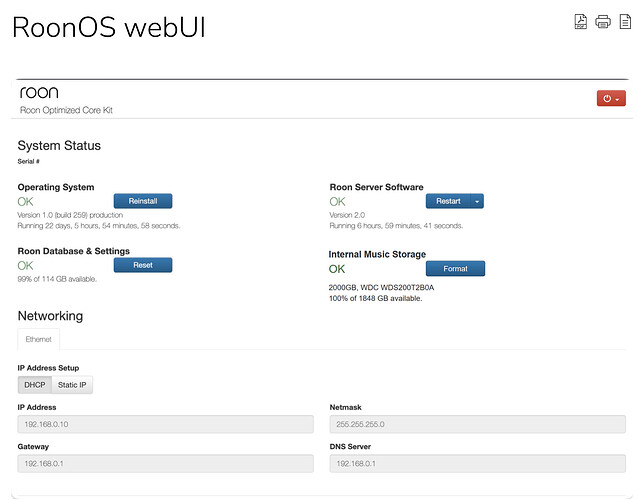The image size is (641, 500).
Task: Export page as PDF icon
Action: (x=580, y=21)
